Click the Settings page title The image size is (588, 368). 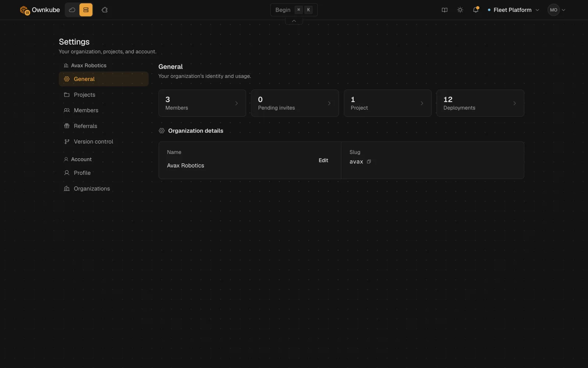(x=74, y=42)
